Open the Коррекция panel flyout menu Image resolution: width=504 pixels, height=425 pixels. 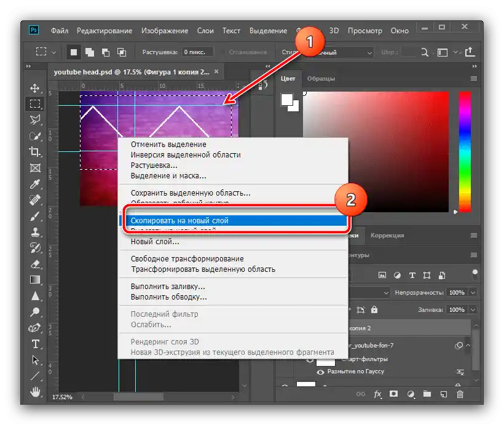coord(473,235)
